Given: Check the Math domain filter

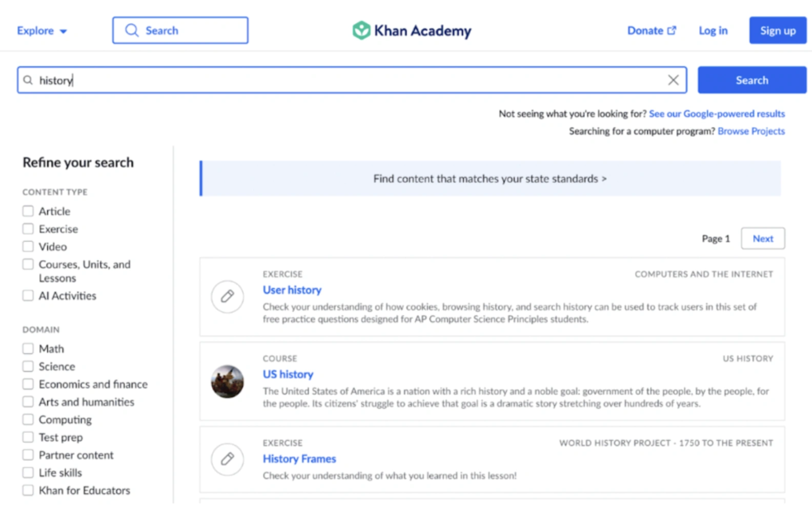Looking at the screenshot, I should click(x=28, y=349).
